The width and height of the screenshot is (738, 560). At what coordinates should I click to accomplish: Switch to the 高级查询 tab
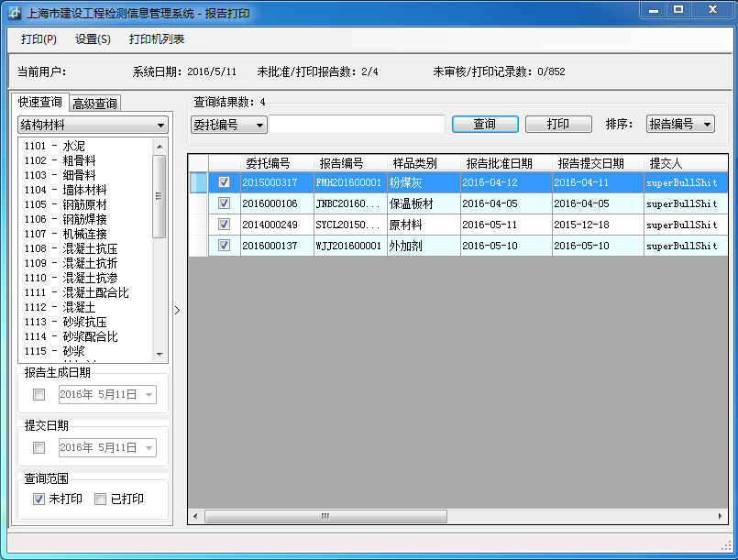pyautogui.click(x=95, y=104)
